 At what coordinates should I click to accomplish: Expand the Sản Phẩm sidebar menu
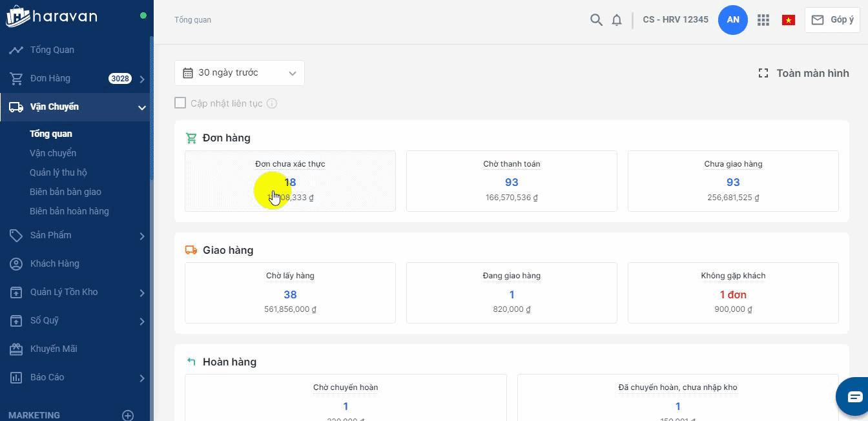pyautogui.click(x=142, y=236)
